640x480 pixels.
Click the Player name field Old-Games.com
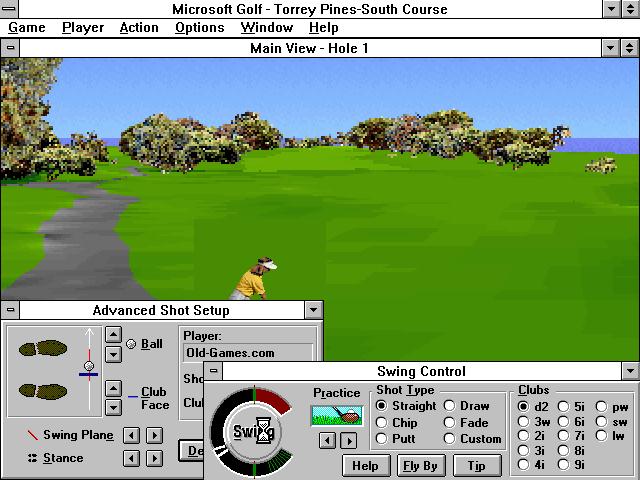(248, 353)
